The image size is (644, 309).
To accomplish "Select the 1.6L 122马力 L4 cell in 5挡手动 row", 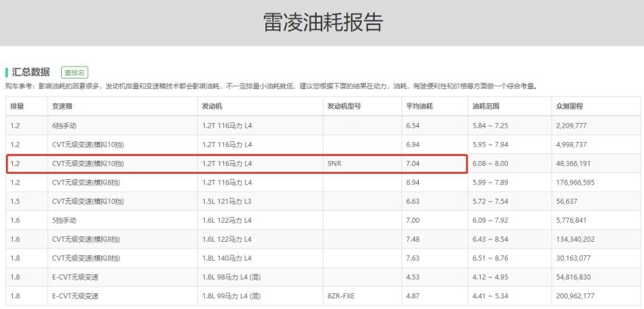I will 227,221.
